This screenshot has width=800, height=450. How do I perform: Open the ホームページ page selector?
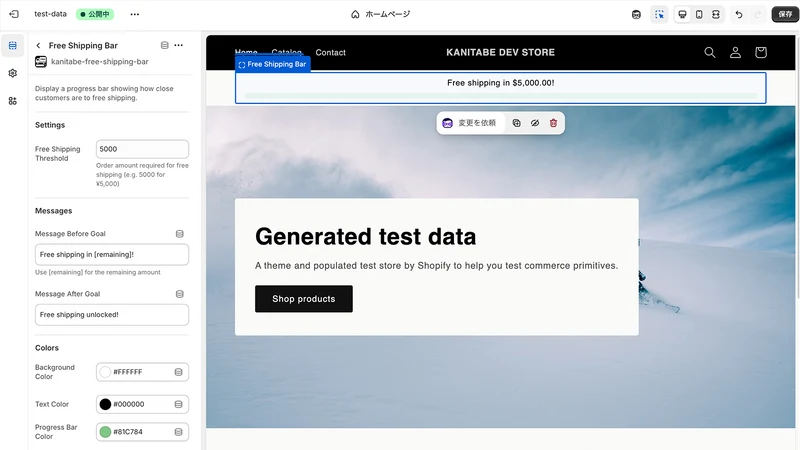pos(381,14)
